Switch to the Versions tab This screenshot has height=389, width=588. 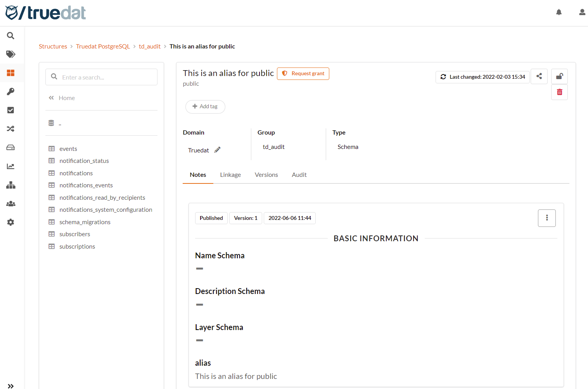point(266,175)
